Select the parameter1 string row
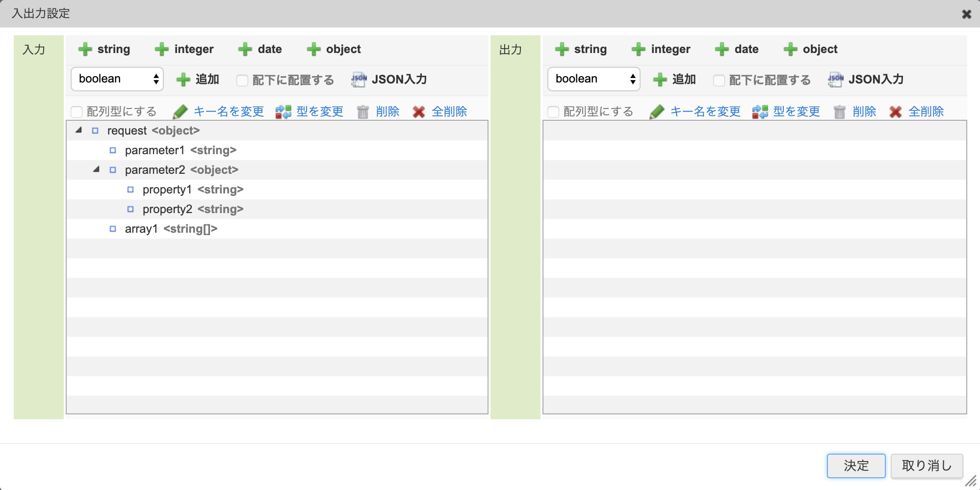 pos(277,150)
